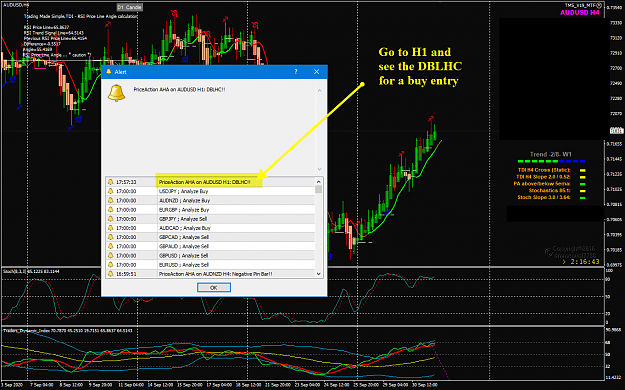This screenshot has width=625, height=390.
Task: Click the 'Stoch Slope' status line
Action: 544,197
